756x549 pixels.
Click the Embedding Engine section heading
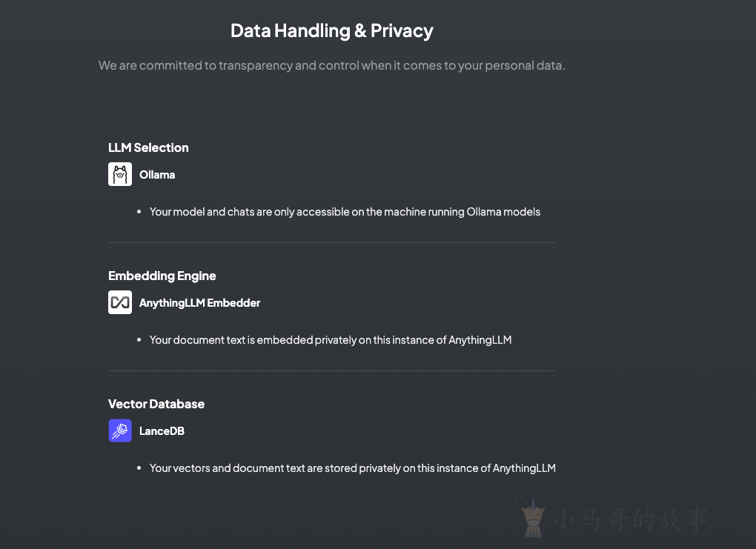click(162, 276)
